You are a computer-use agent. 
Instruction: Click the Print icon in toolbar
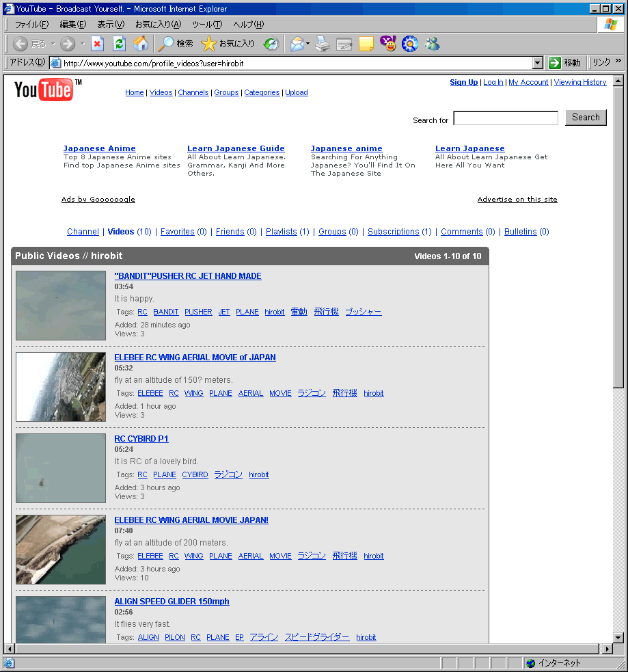tap(323, 44)
